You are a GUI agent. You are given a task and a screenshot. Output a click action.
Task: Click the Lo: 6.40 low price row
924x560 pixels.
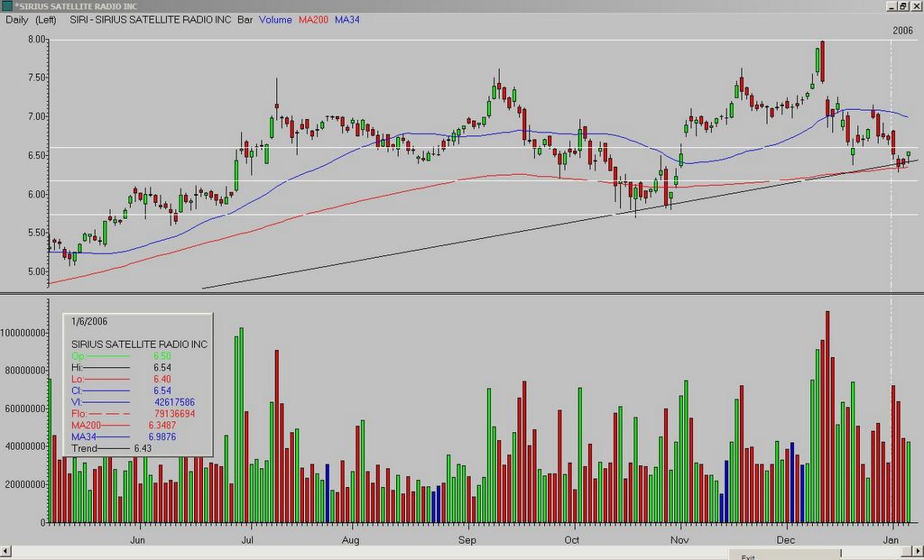click(122, 380)
